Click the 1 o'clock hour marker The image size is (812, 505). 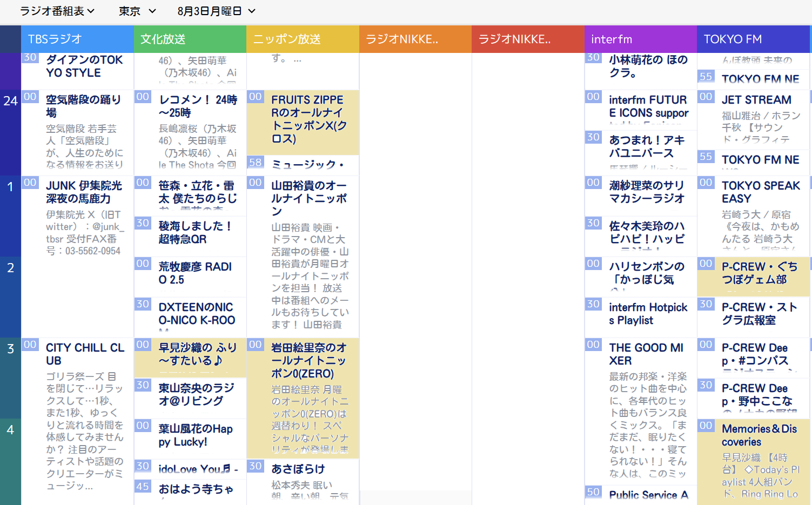[x=10, y=187]
